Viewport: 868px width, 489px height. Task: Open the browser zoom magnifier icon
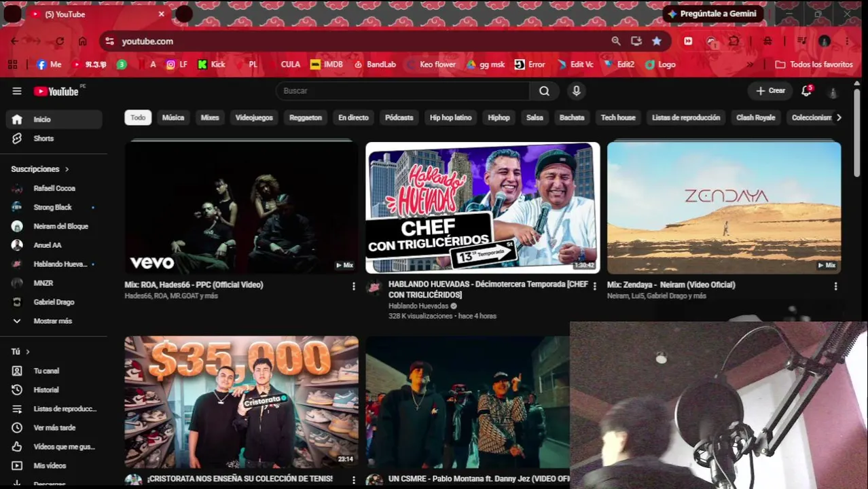615,41
